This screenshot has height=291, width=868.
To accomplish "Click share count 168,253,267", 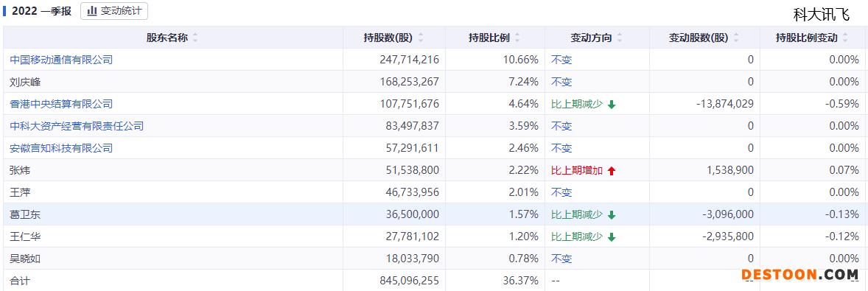I will (409, 82).
